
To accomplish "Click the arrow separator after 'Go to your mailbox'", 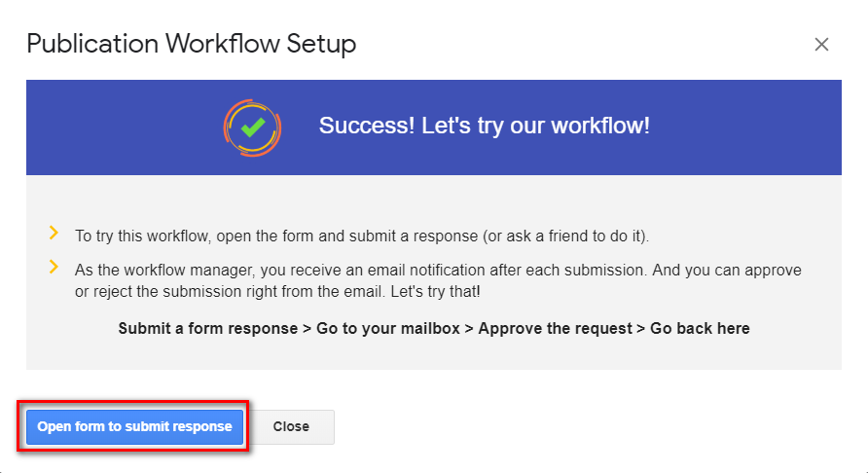I will click(469, 329).
